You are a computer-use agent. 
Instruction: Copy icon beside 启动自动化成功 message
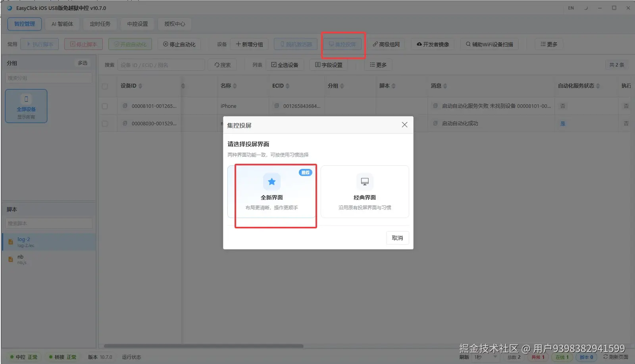435,123
